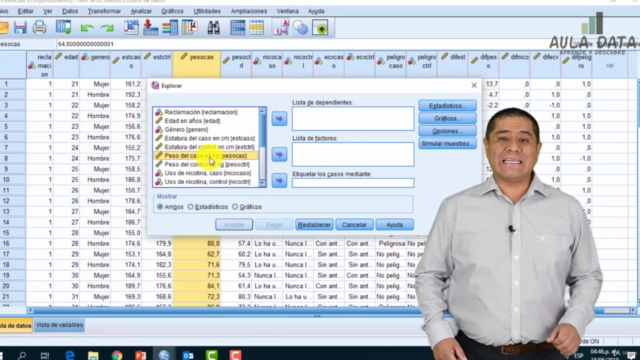The width and height of the screenshot is (640, 360).
Task: Click the binoculars Find icon
Action: pos(213,28)
